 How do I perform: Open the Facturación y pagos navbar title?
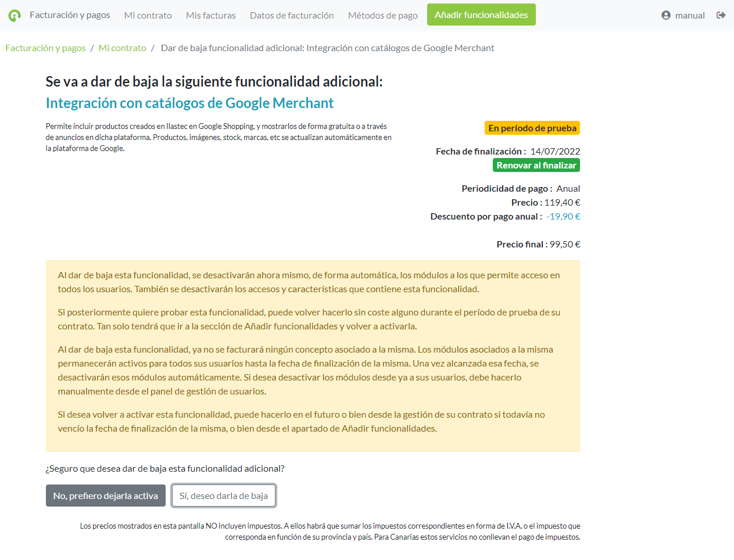point(70,15)
